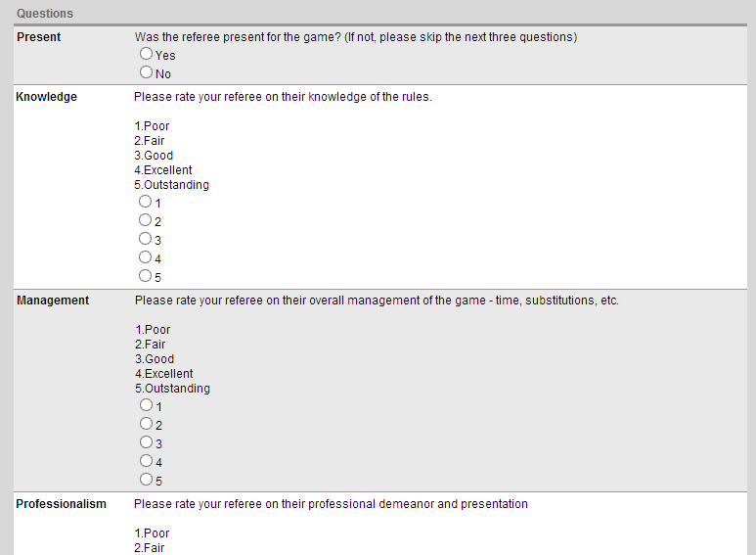Rate Knowledge as 3
This screenshot has width=756, height=555.
click(145, 239)
